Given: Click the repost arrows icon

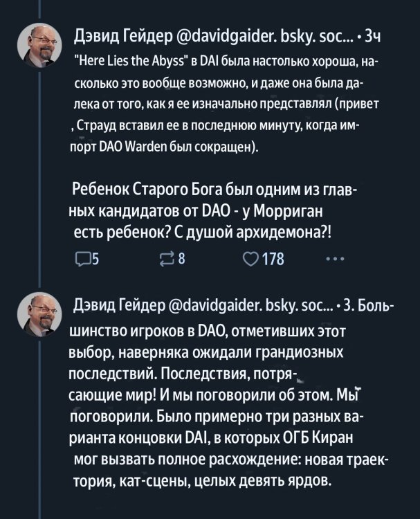Looking at the screenshot, I should (x=167, y=260).
